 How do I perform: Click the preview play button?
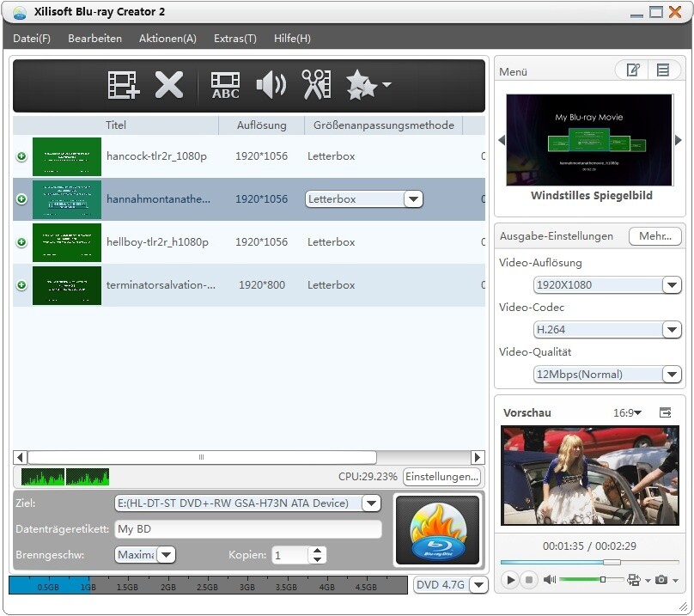[x=510, y=579]
